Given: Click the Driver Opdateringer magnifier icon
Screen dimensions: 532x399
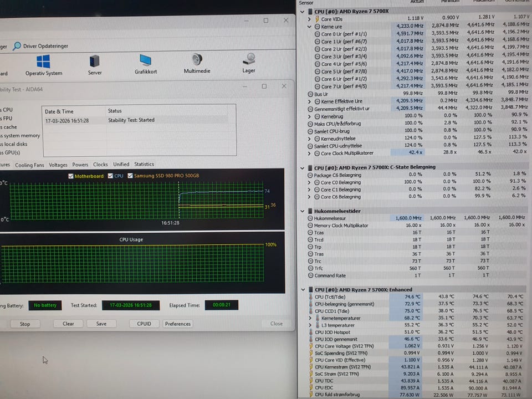Looking at the screenshot, I should [17, 46].
